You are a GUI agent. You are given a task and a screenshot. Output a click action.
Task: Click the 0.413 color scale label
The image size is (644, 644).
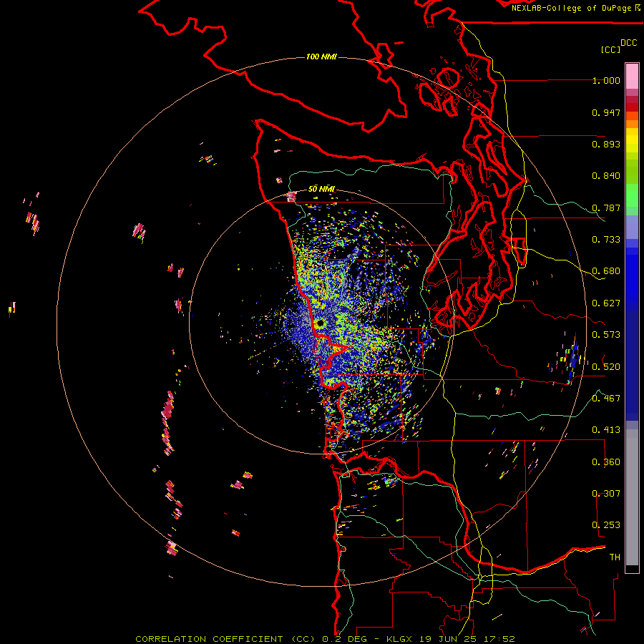(606, 430)
